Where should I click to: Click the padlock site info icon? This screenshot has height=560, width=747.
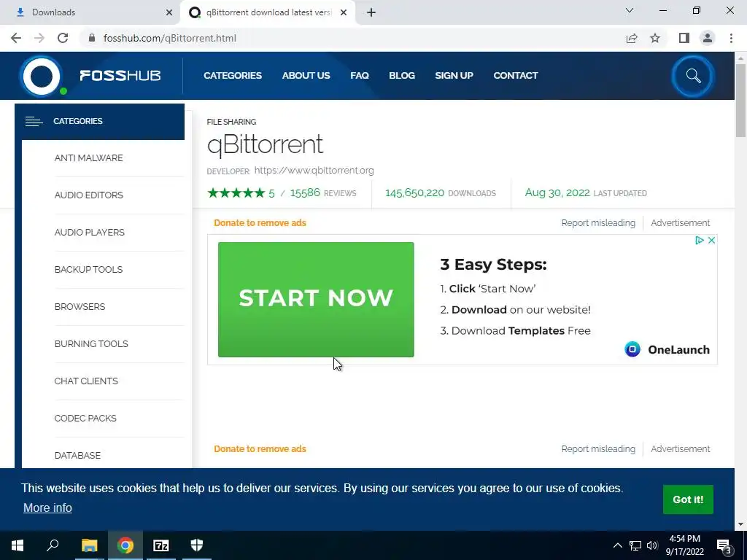(x=92, y=38)
